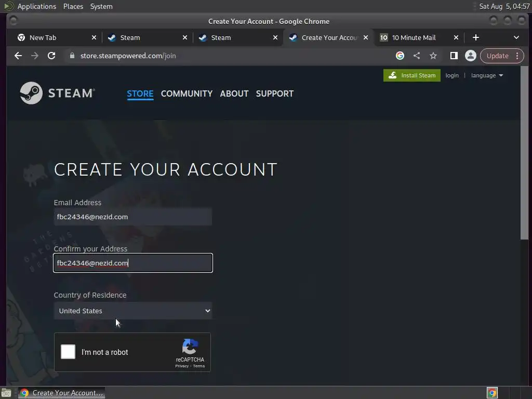The image size is (532, 399).
Task: Open Chrome three-dot menu
Action: coord(517,56)
